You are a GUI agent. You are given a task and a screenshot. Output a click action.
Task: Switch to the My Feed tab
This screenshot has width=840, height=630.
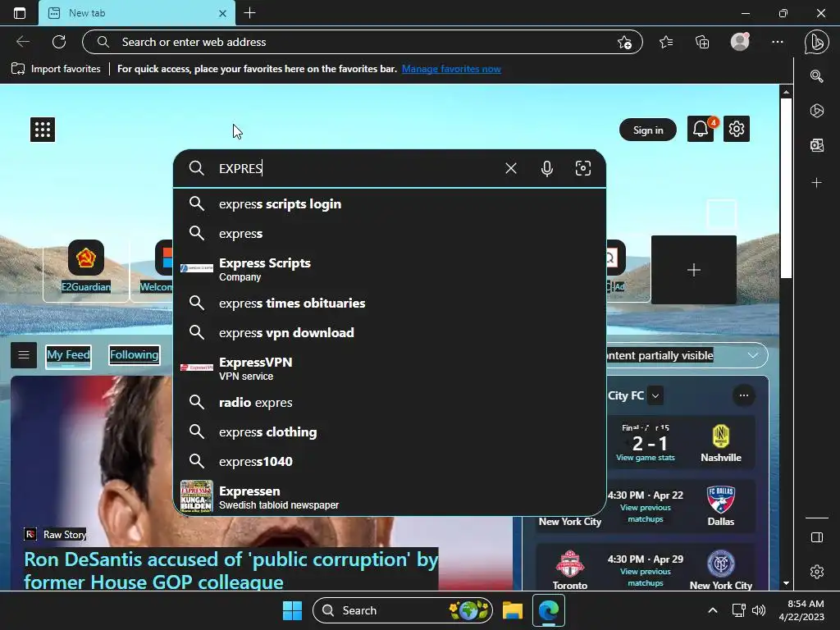[x=69, y=354]
